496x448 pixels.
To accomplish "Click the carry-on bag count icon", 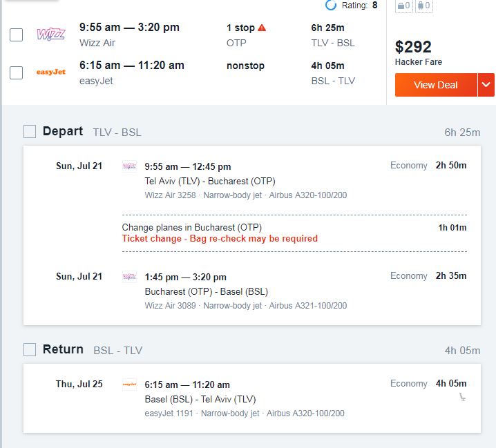I will coord(405,6).
